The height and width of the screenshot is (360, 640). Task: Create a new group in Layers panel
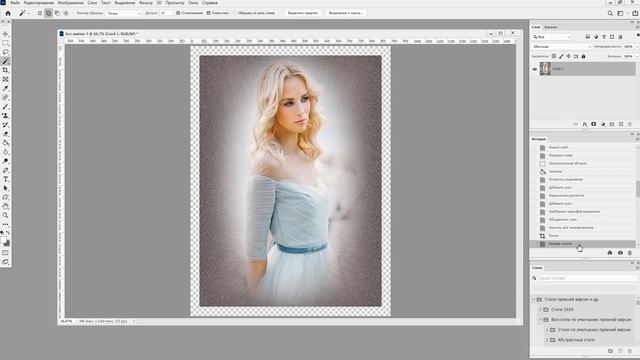[612, 124]
